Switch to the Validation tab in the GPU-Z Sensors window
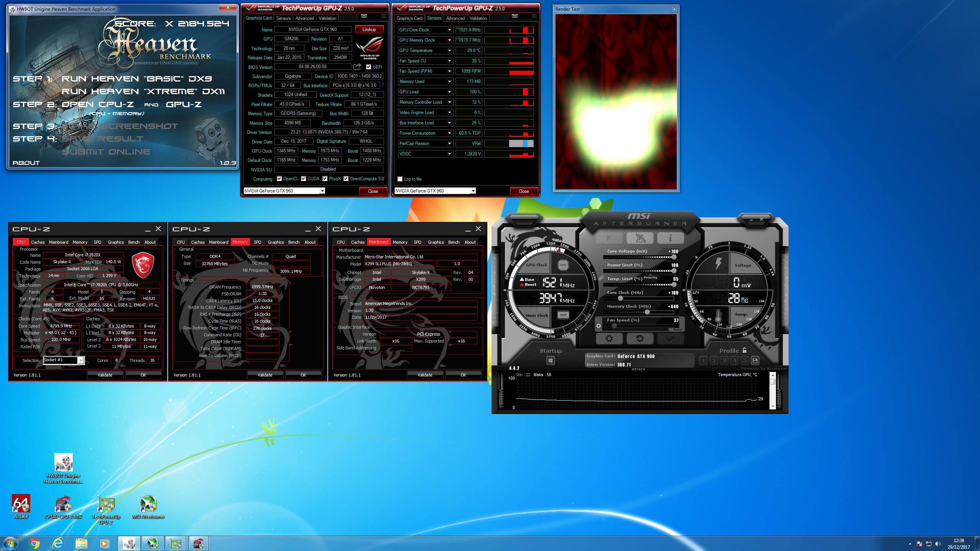The image size is (980, 551). 478,18
